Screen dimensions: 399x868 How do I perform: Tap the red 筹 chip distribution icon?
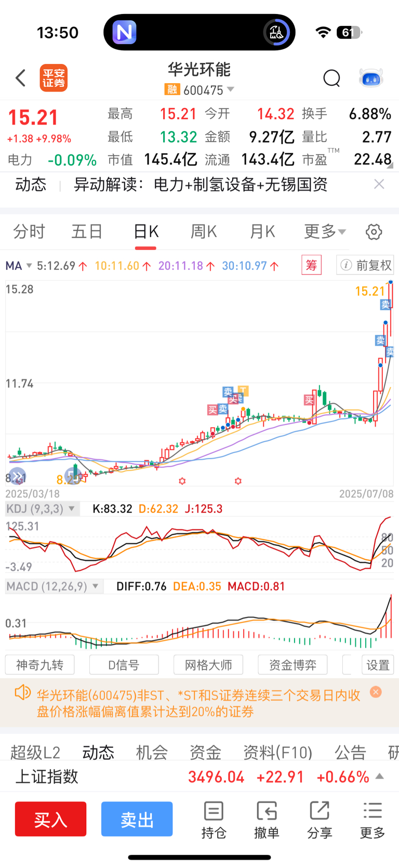click(x=312, y=265)
